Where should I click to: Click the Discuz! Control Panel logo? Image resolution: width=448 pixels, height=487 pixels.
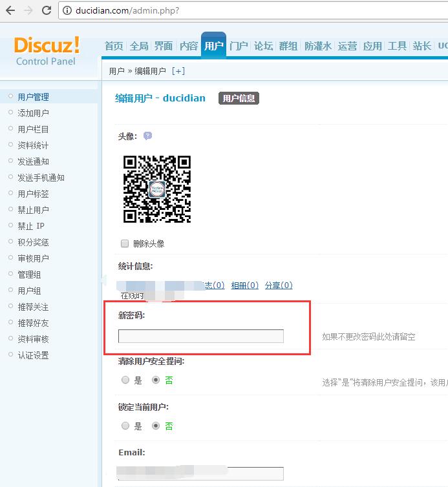click(x=47, y=50)
